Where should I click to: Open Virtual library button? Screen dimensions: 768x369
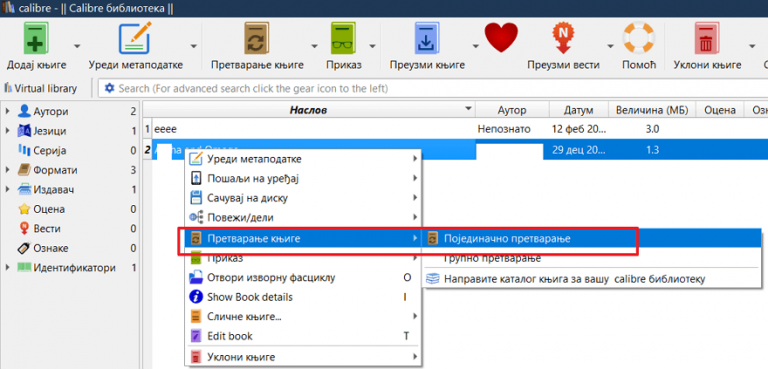(41, 89)
